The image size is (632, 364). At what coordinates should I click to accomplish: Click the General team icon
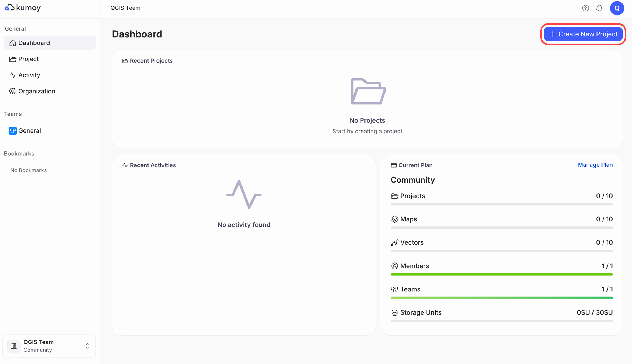pos(13,131)
